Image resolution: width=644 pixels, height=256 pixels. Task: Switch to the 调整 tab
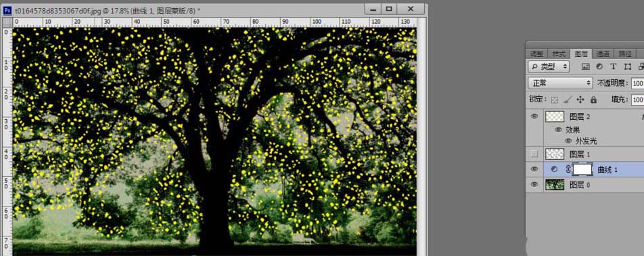pos(536,54)
